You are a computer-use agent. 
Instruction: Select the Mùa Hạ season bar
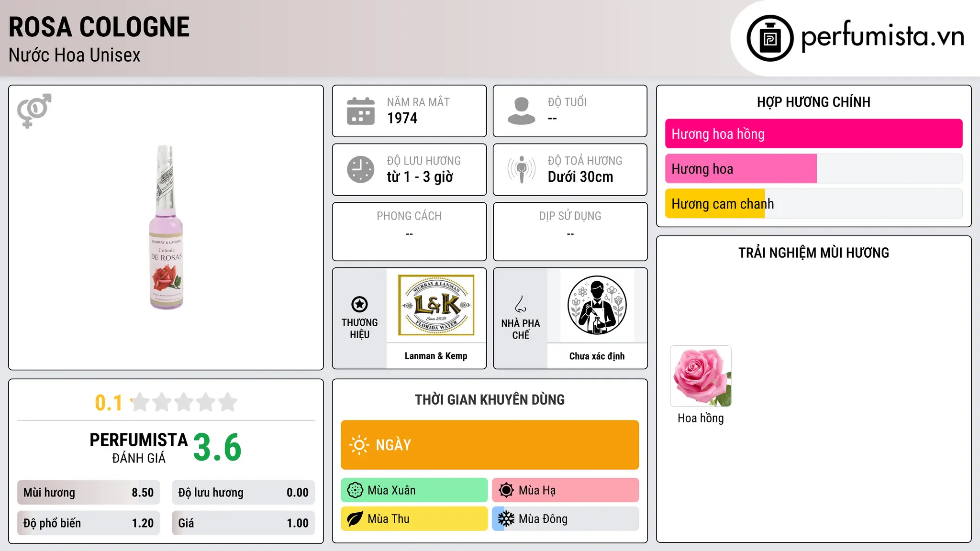(566, 490)
